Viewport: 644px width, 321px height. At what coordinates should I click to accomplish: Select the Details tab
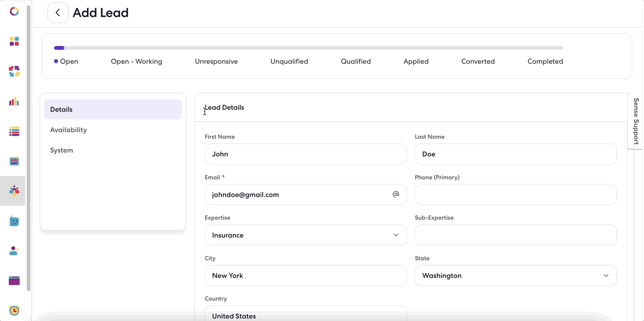click(113, 109)
